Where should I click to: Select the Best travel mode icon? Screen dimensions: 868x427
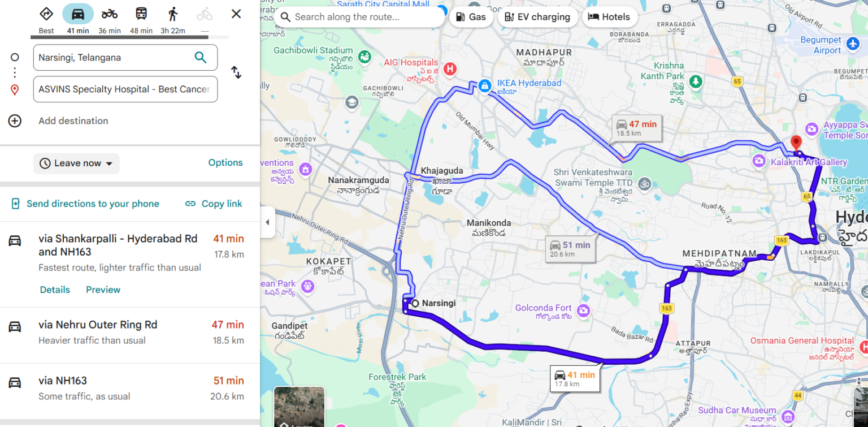point(46,14)
